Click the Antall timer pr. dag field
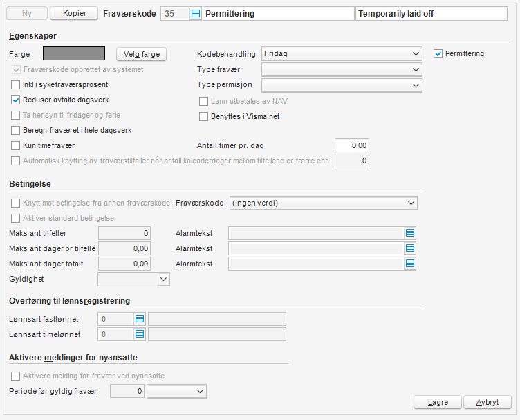Screen dimensions: 520x420 pos(352,145)
